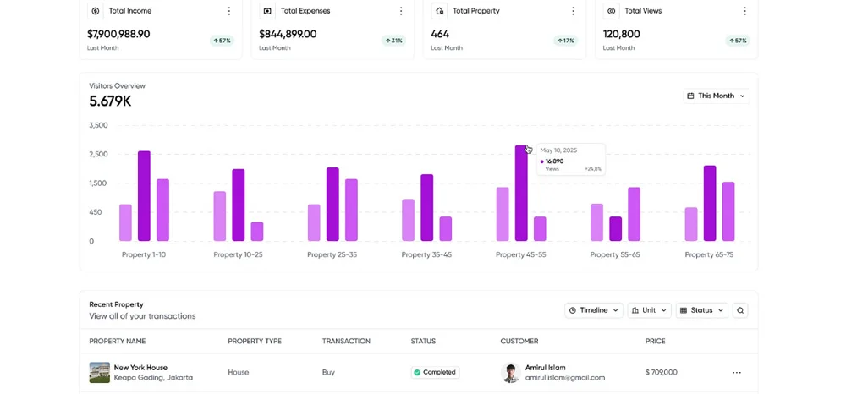868x394 pixels.
Task: Click 464 total property value
Action: 440,34
